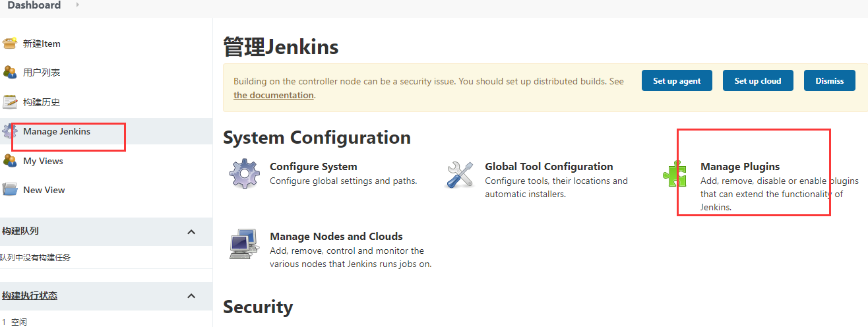Click the Configure System gear icon
This screenshot has width=868, height=327.
pos(244,174)
